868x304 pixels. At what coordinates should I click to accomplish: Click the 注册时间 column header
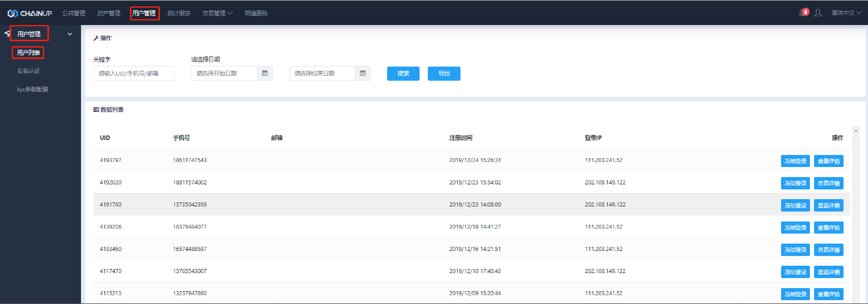click(461, 138)
